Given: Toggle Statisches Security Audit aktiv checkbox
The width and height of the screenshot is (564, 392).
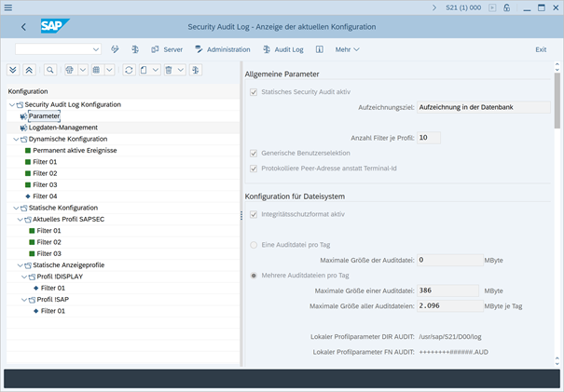Looking at the screenshot, I should coord(253,92).
